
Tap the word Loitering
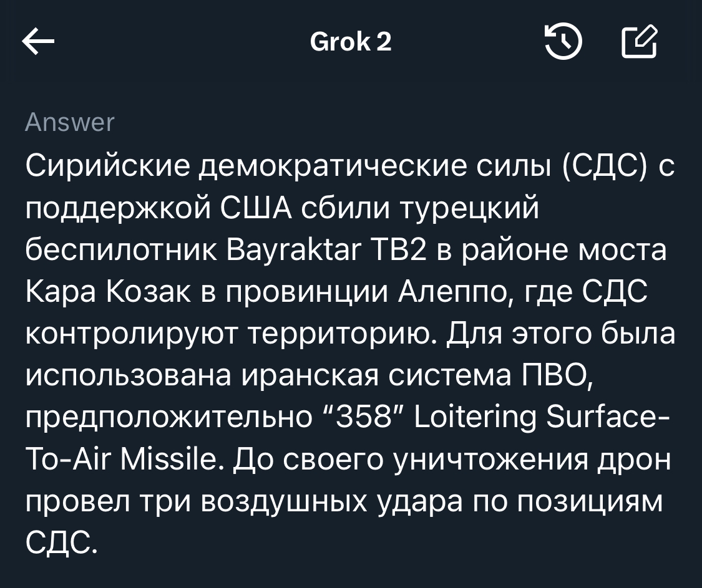coord(475,419)
